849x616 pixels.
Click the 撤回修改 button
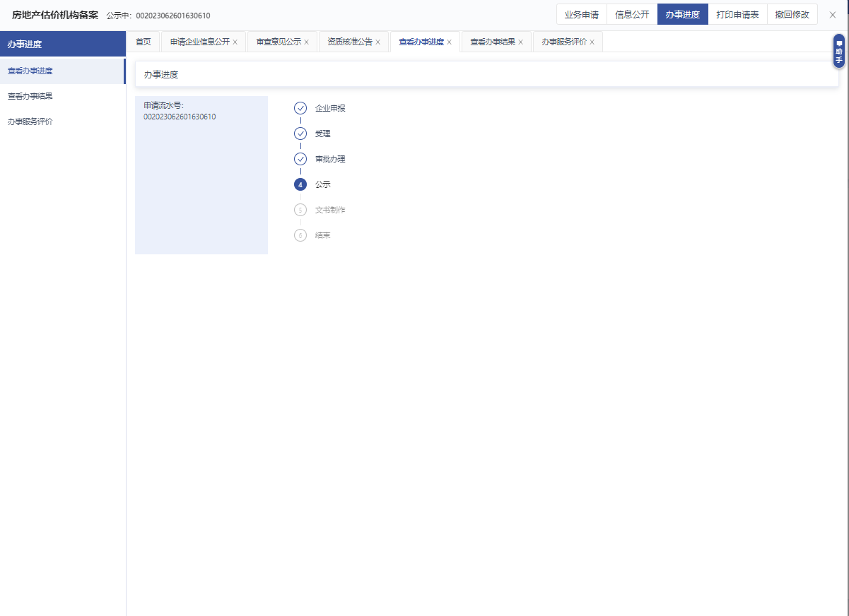(792, 14)
